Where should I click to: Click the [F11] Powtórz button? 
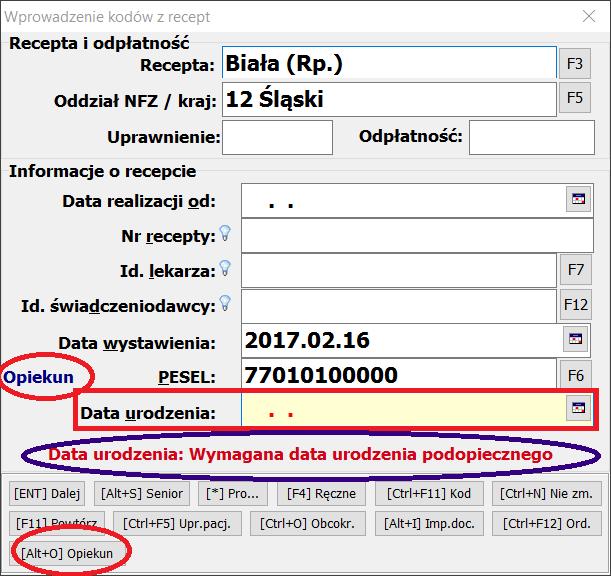coord(57,523)
